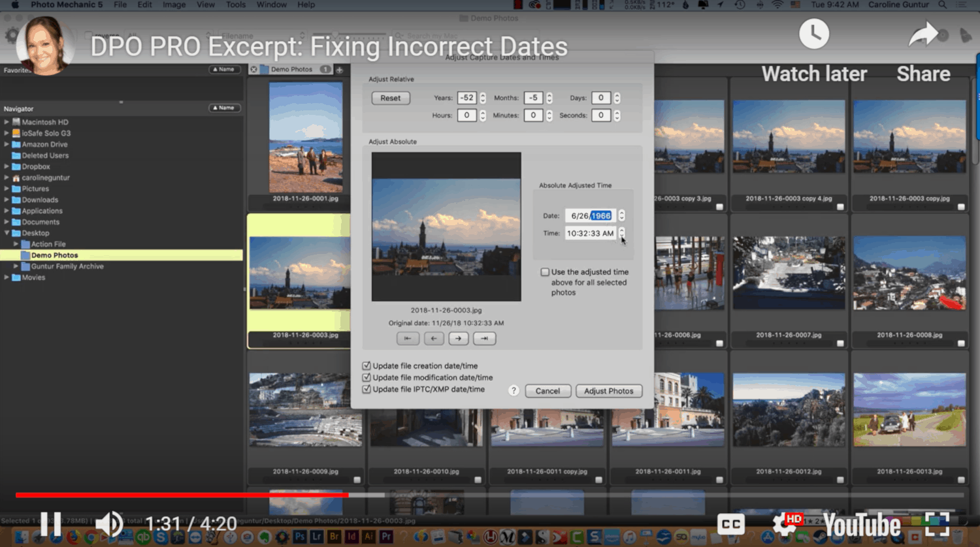This screenshot has width=980, height=547.
Task: Click the Photoshop icon in the Dock
Action: 300,537
